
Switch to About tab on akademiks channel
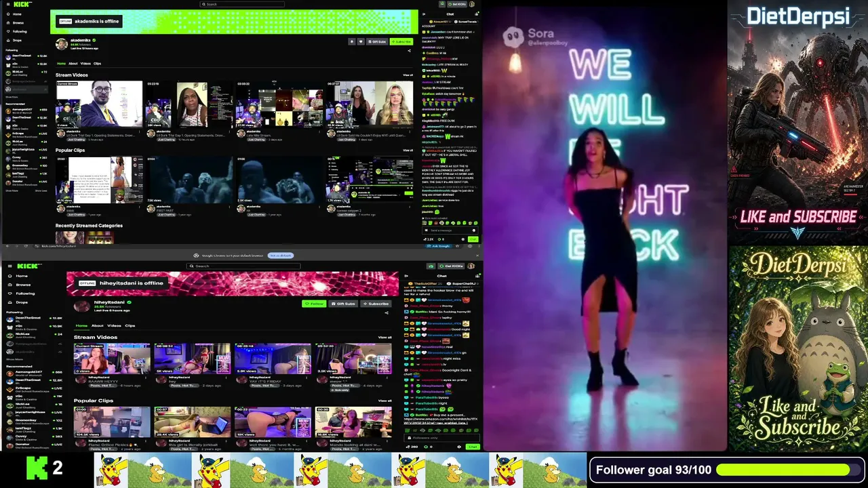(x=73, y=64)
